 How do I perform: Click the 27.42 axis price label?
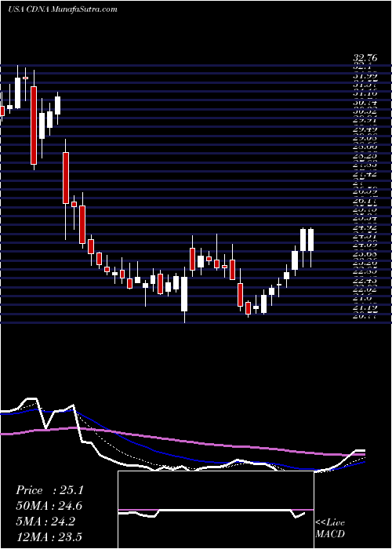click(x=366, y=174)
